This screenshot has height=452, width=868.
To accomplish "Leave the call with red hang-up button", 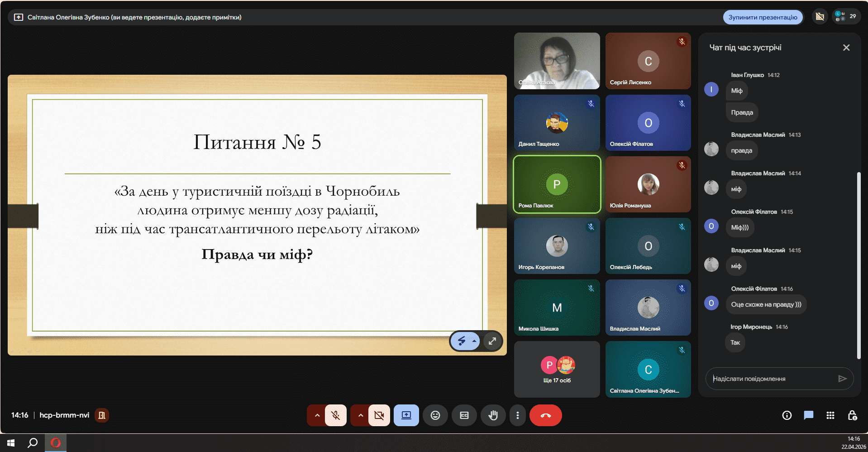I will coord(545,415).
